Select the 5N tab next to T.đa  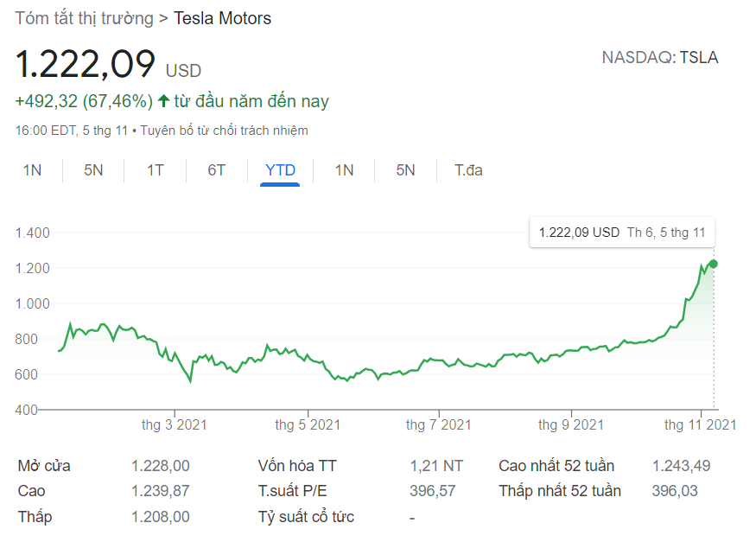tap(405, 170)
